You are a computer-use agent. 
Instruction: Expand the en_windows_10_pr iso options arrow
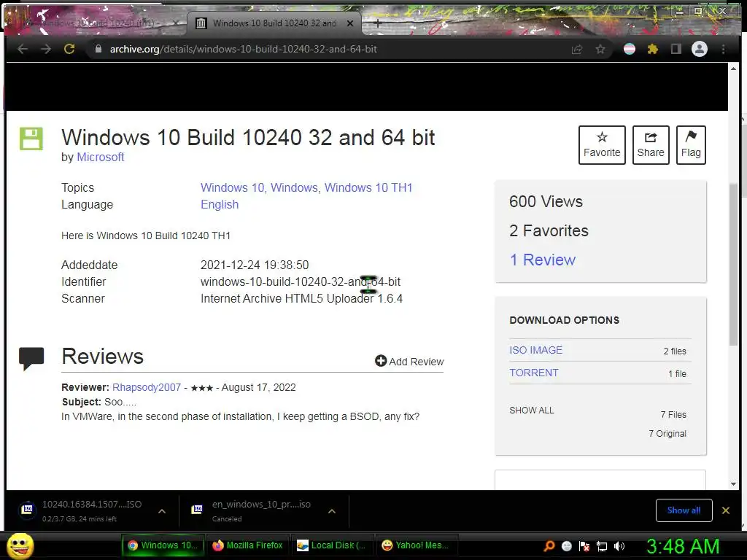(x=332, y=511)
